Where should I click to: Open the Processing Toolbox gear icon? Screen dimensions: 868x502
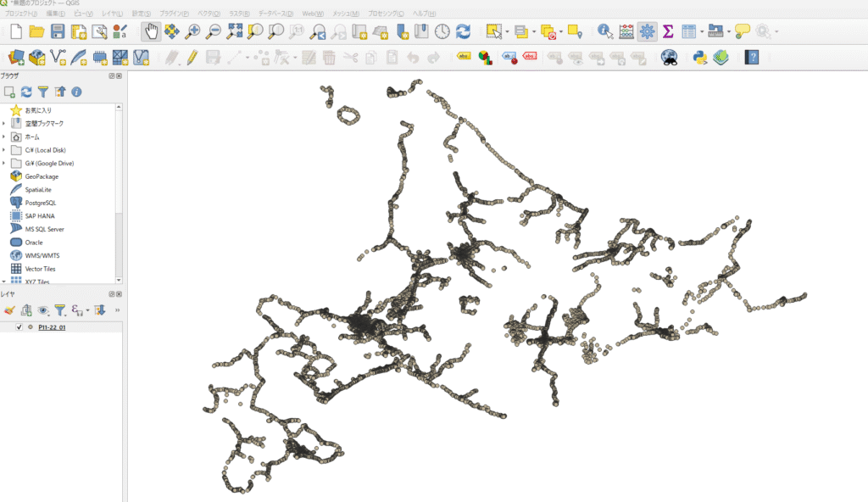pos(647,31)
